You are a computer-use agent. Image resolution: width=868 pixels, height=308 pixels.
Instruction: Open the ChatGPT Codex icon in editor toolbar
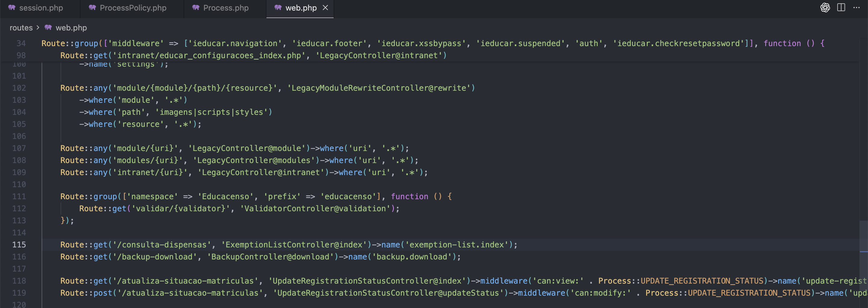pos(825,8)
